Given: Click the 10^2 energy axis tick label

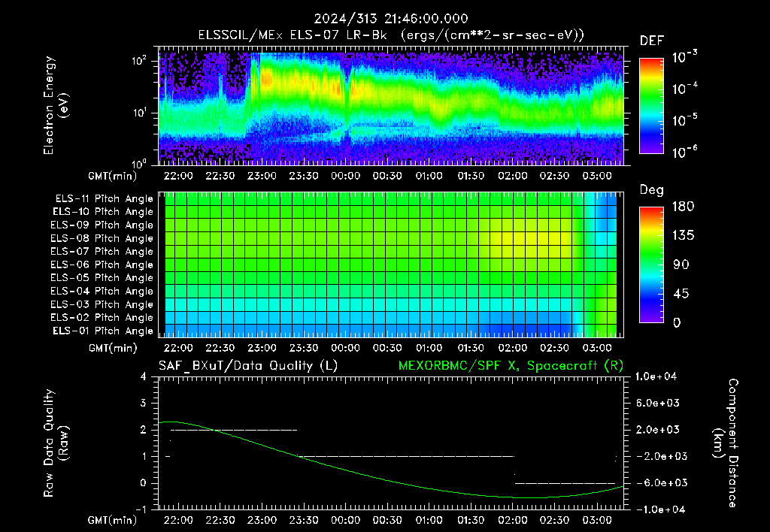Looking at the screenshot, I should 139,61.
